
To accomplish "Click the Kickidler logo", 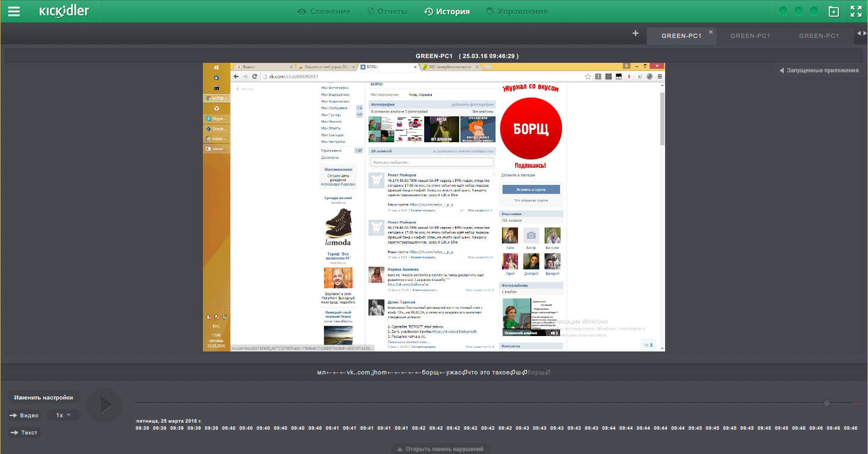I will tap(65, 11).
